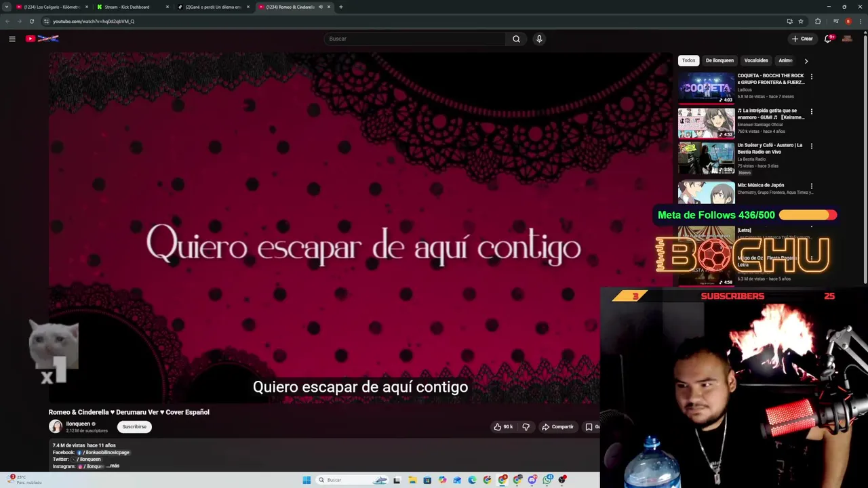The image size is (868, 488).
Task: Open Chrome profile avatar
Action: (x=848, y=21)
